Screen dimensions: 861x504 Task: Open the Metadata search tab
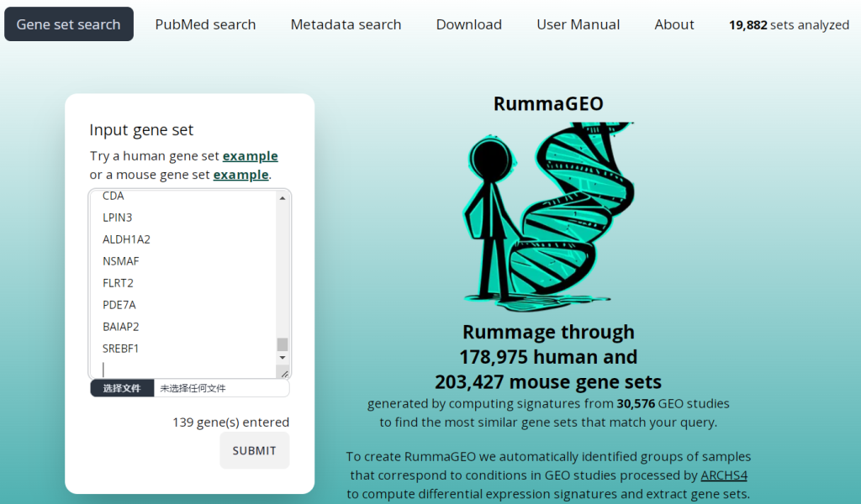[346, 24]
